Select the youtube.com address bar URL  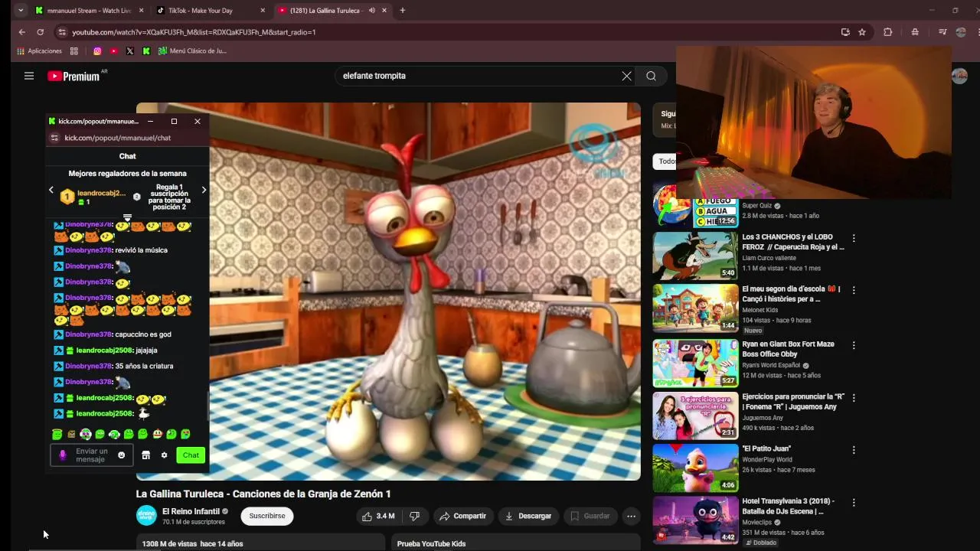point(194,32)
